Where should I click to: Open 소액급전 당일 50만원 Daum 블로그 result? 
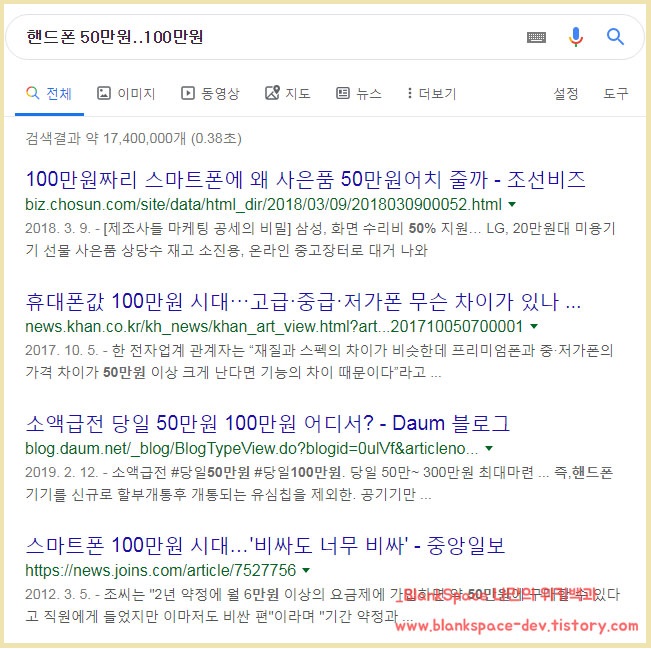[267, 424]
